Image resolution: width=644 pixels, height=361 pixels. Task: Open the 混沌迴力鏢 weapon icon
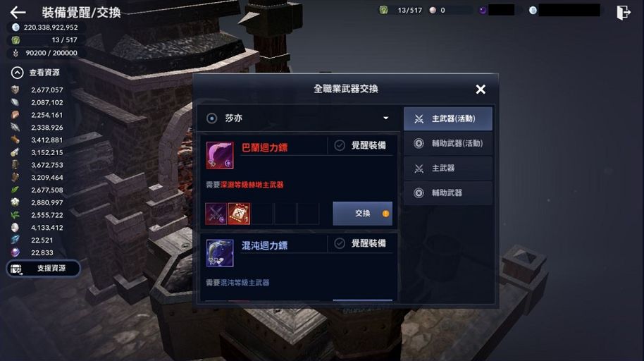(x=220, y=253)
